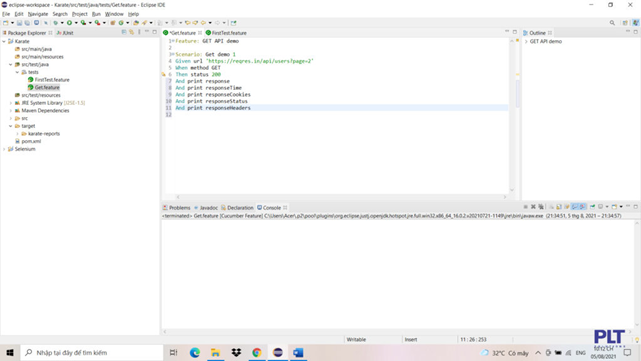Switch to the Javadoc tab
Viewport: 641px width, 361px height.
(x=206, y=208)
